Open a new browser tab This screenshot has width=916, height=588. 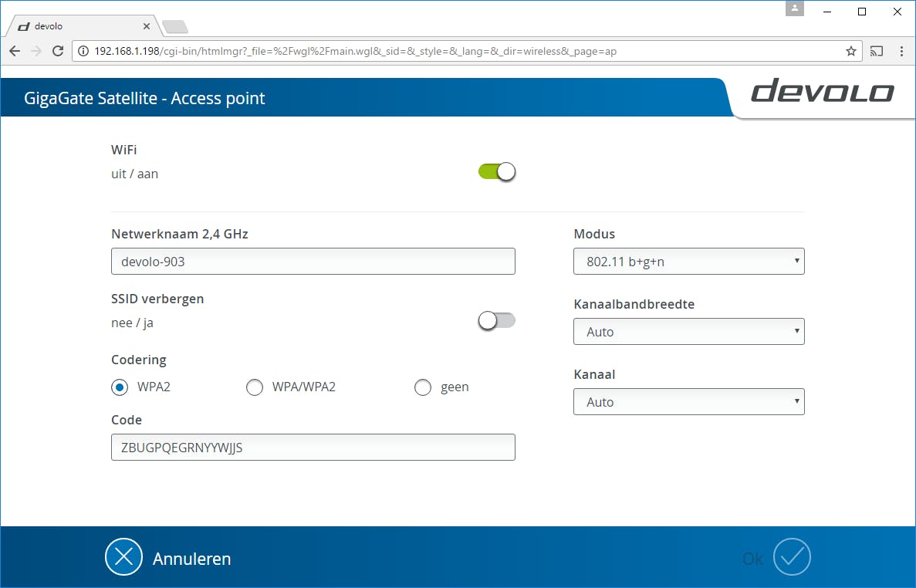pos(174,26)
